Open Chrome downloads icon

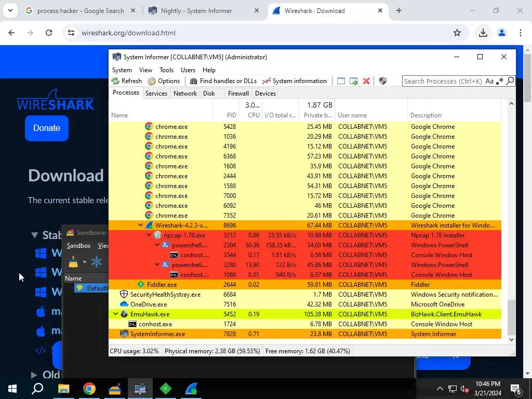[483, 33]
